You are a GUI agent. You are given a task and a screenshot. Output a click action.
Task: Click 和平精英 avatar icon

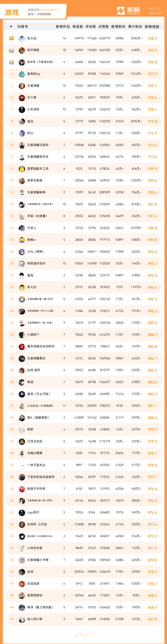click(22, 50)
